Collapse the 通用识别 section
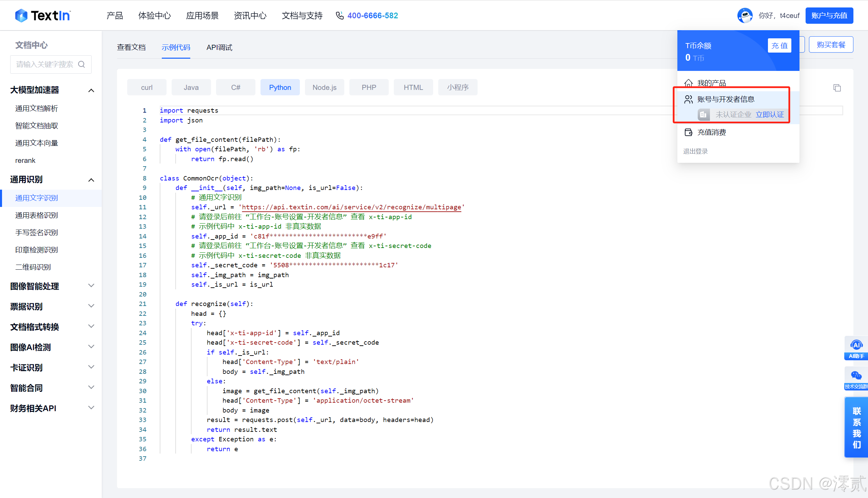The height and width of the screenshot is (498, 868). tap(91, 180)
